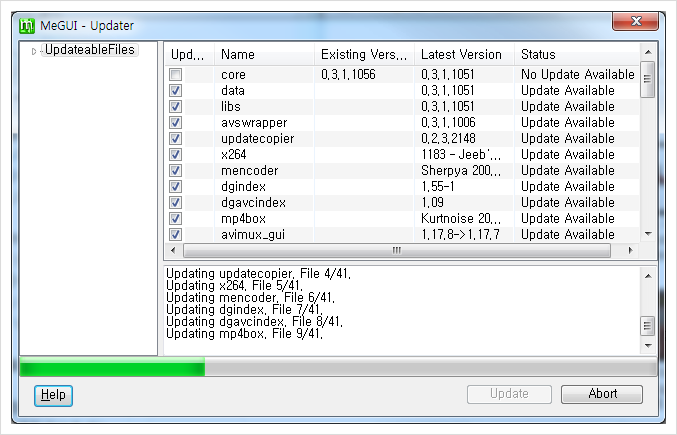Close the MeGUI Updater window
677x435 pixels.
click(x=636, y=21)
